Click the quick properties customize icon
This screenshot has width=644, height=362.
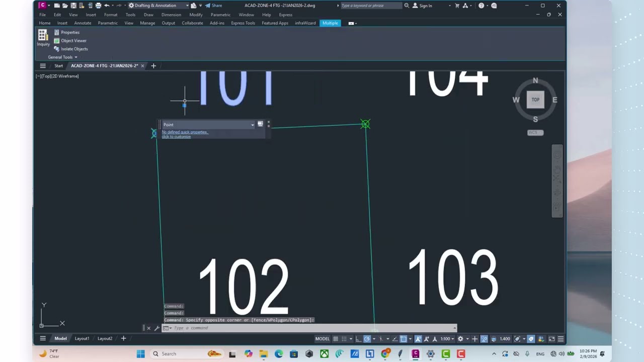pos(260,124)
